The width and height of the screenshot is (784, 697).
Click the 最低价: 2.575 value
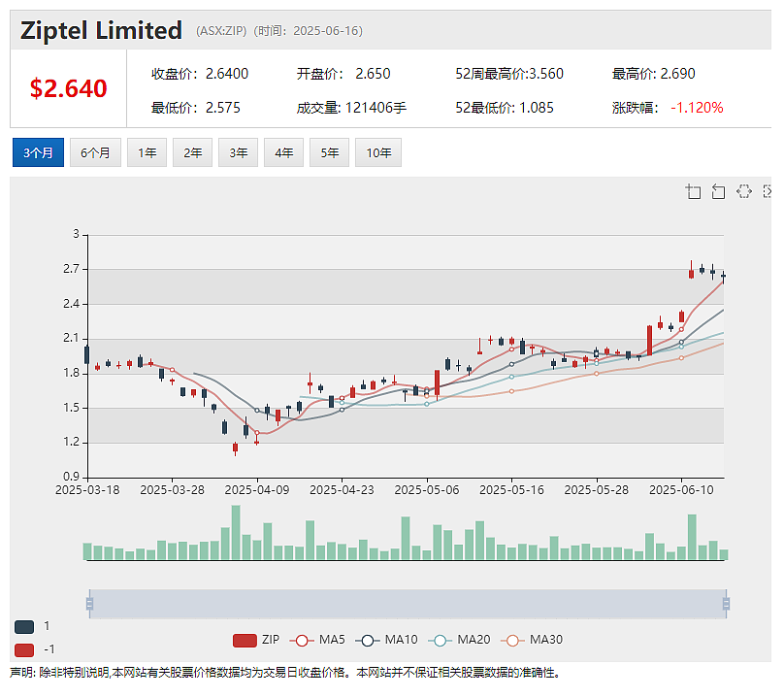[x=195, y=108]
